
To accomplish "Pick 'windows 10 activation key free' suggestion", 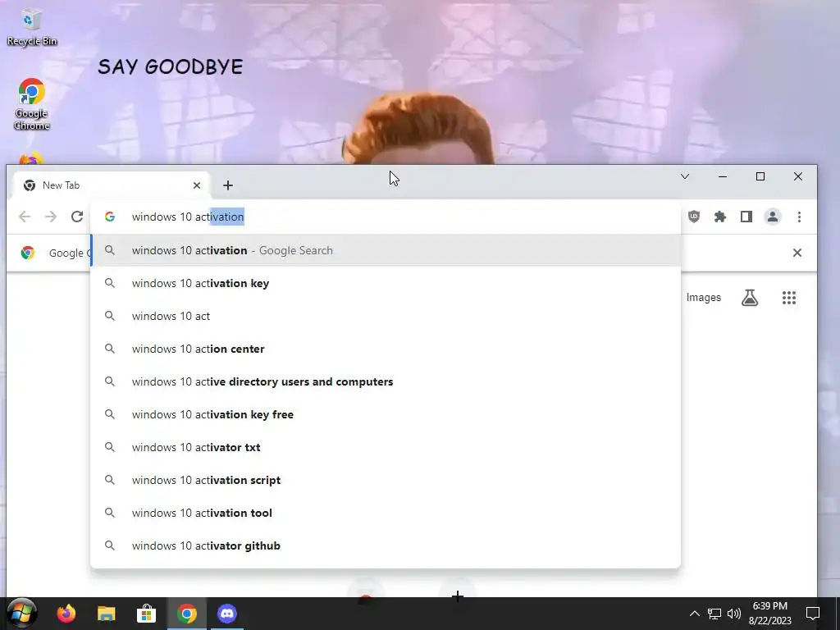I will (x=386, y=414).
